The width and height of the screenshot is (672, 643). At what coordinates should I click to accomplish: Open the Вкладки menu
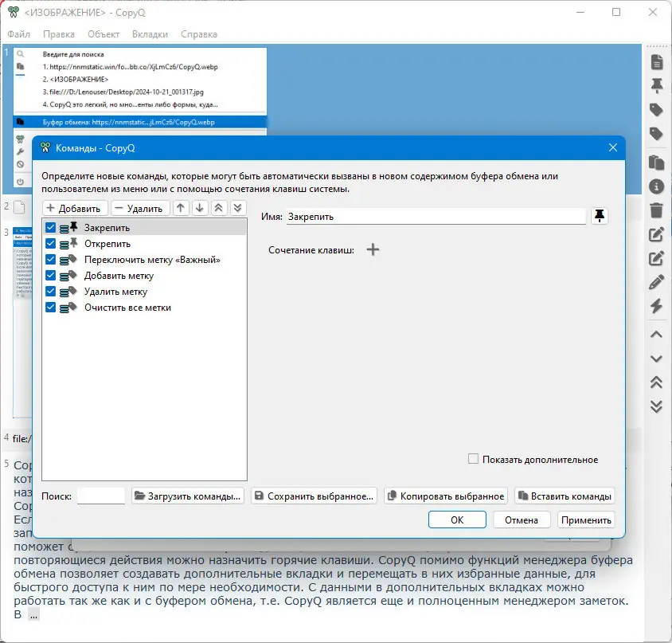point(150,34)
